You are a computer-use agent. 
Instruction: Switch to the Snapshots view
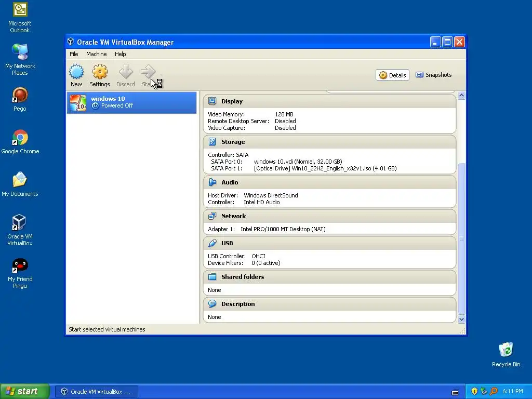click(x=434, y=75)
